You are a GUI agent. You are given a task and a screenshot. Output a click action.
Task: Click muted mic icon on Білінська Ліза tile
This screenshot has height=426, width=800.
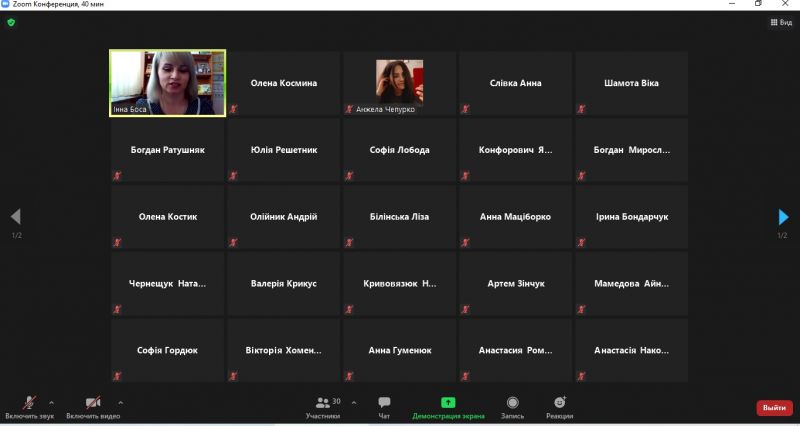[x=349, y=242]
